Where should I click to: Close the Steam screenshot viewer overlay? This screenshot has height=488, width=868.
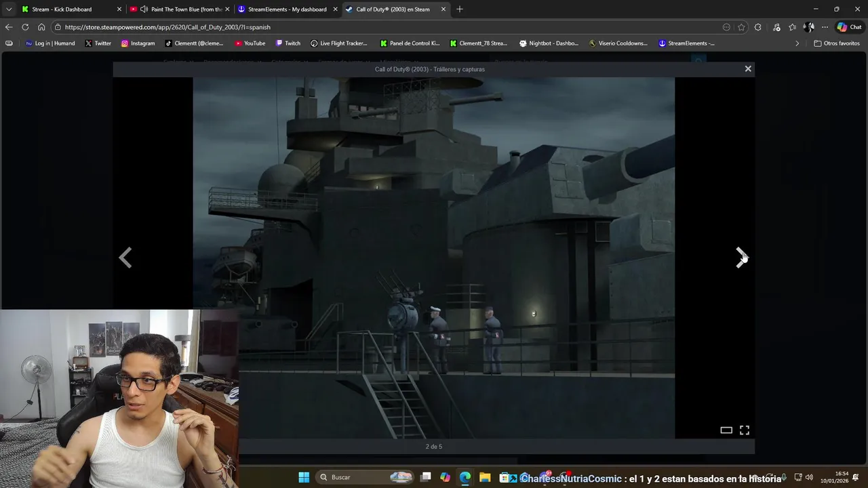coord(748,68)
